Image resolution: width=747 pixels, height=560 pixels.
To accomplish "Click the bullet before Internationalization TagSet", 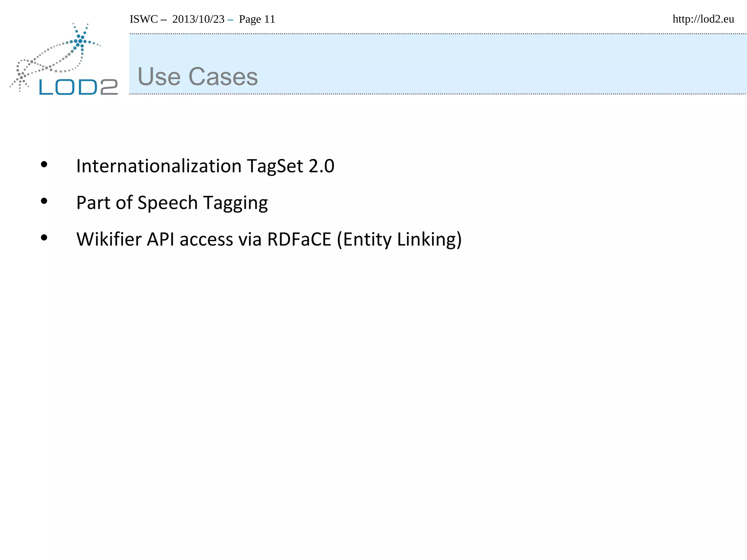I will [44, 164].
